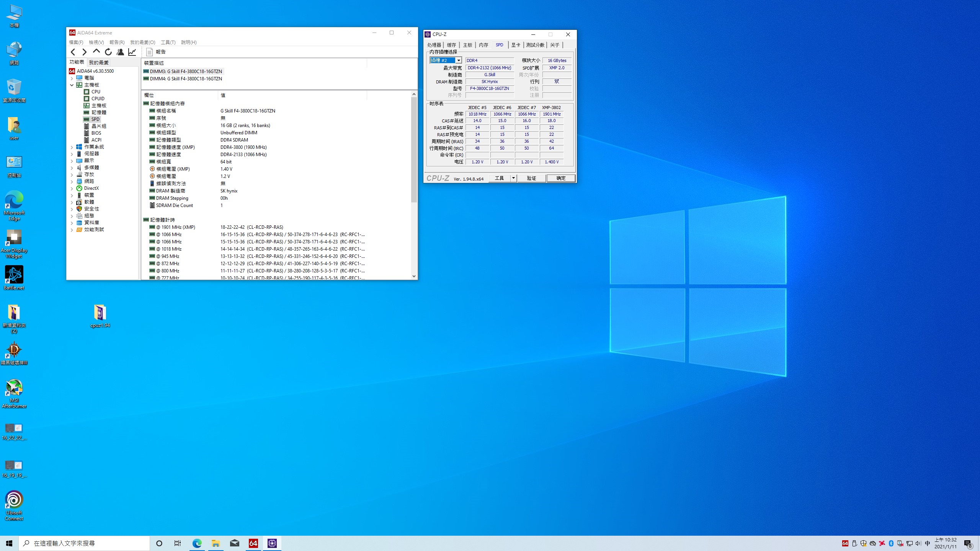The image size is (980, 551).
Task: Switch to CPU-Z 内存 memory tab
Action: coord(483,45)
